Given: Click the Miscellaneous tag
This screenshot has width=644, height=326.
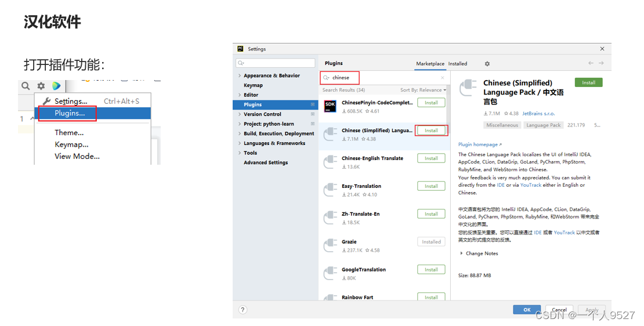Looking at the screenshot, I should coord(502,125).
